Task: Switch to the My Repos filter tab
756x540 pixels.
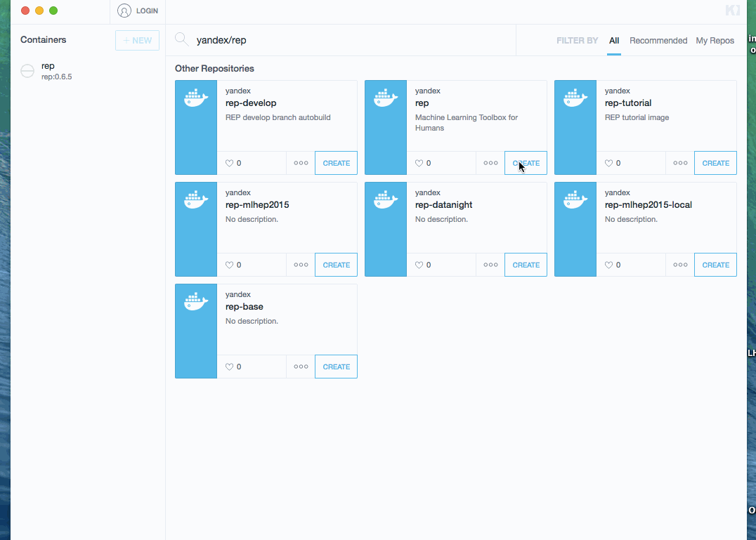Action: [x=715, y=41]
